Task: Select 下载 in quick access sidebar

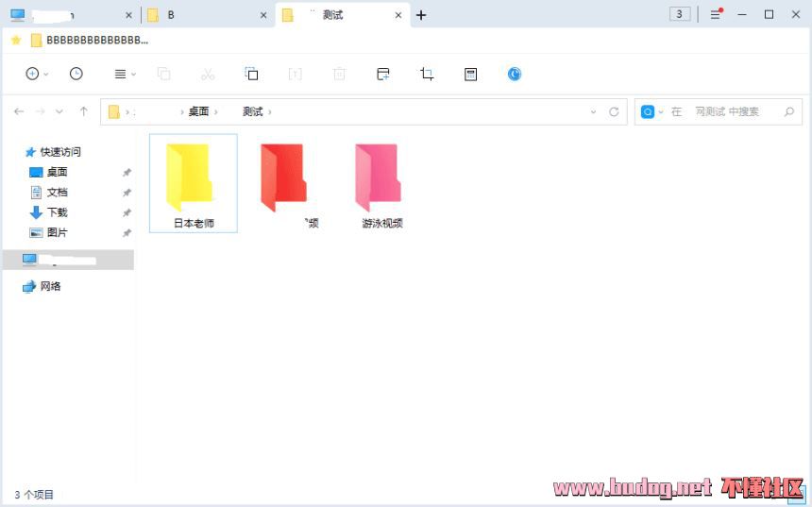Action: click(x=57, y=212)
